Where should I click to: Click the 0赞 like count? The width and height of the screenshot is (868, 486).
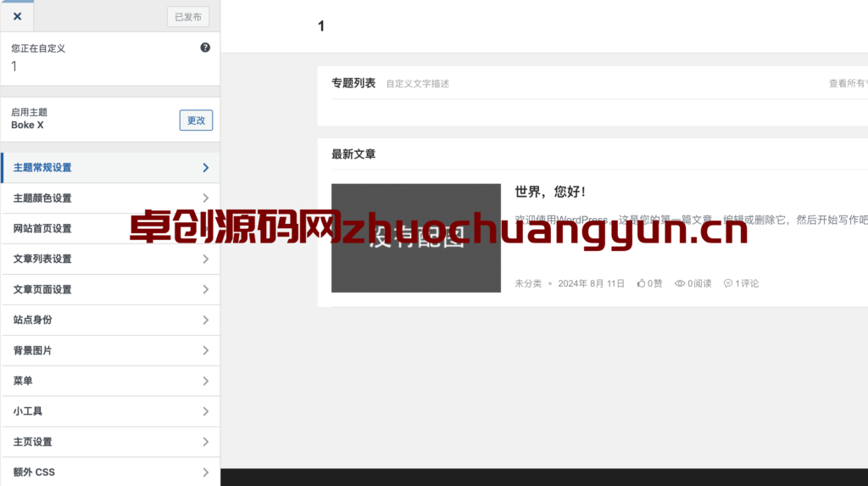point(655,283)
